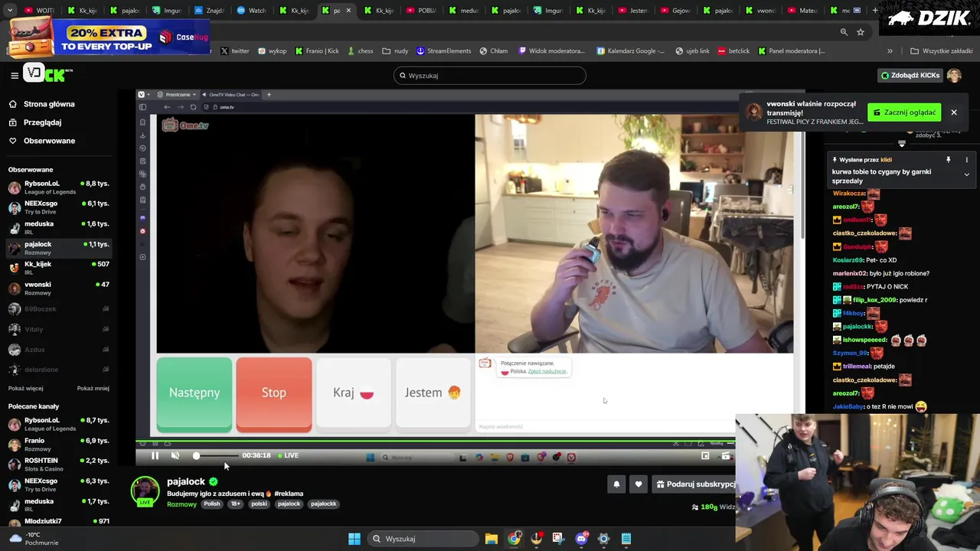980x551 pixels.
Task: Click Podaruj subskrypcję button
Action: click(x=694, y=484)
